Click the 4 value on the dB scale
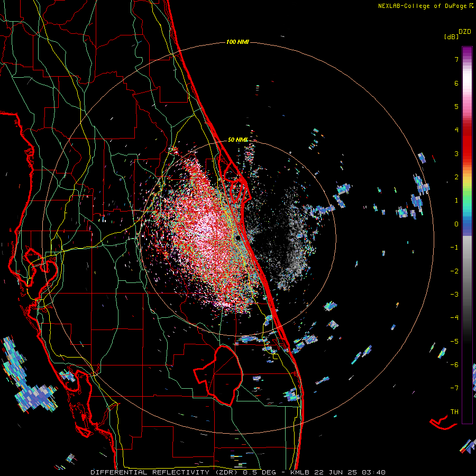This screenshot has height=476, width=476. (x=456, y=130)
